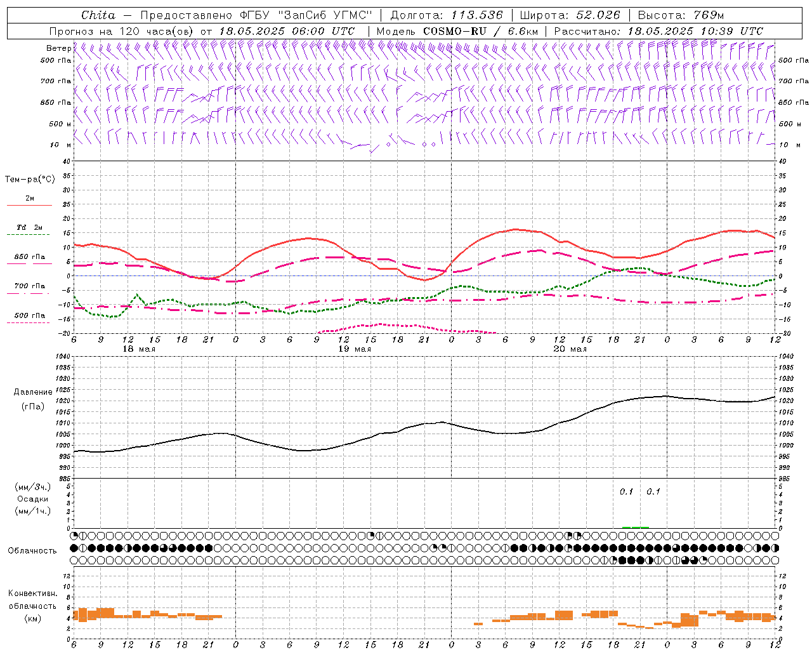Click "850 гПа" entry in temperature legend
Image resolution: width=812 pixels, height=650 pixels.
coord(29,257)
